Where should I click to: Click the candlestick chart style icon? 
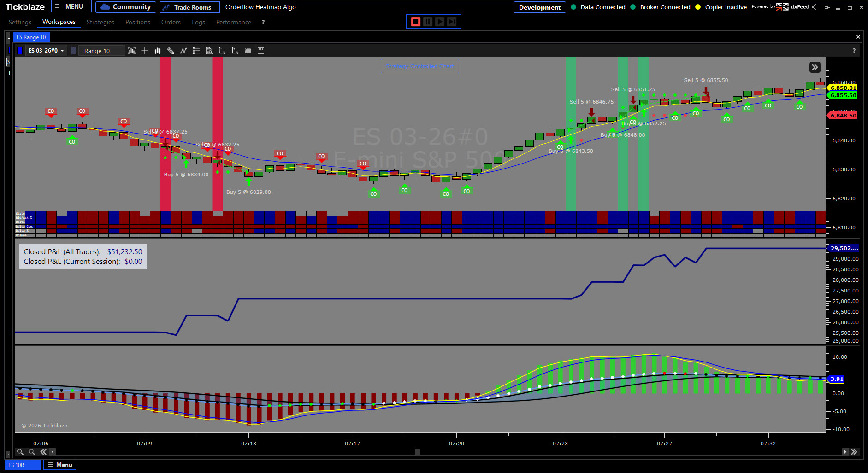click(x=158, y=51)
